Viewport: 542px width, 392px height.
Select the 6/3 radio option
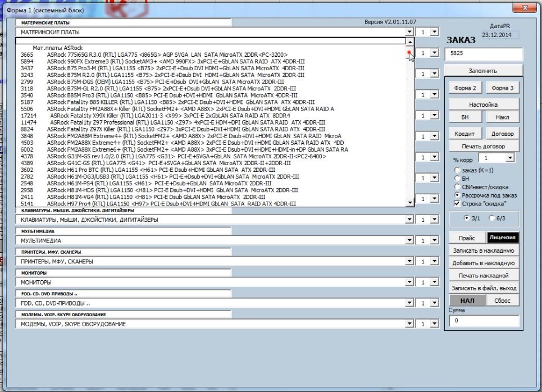click(491, 218)
